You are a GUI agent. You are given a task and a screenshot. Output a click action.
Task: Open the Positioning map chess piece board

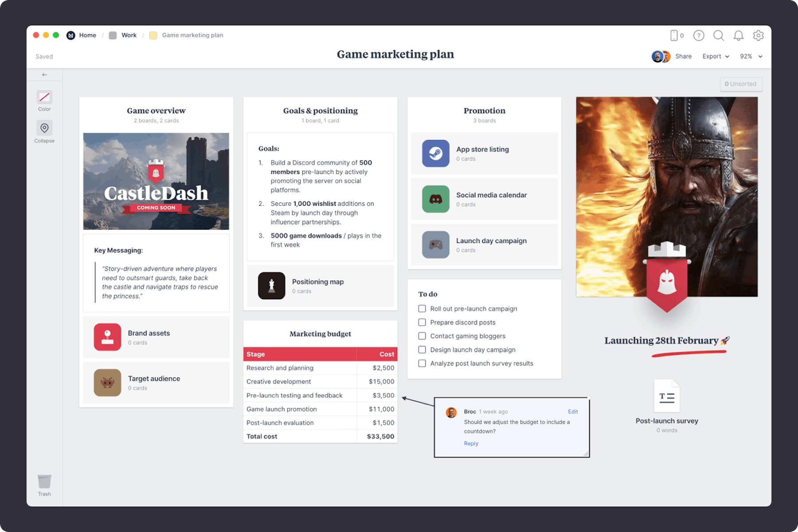coord(317,286)
